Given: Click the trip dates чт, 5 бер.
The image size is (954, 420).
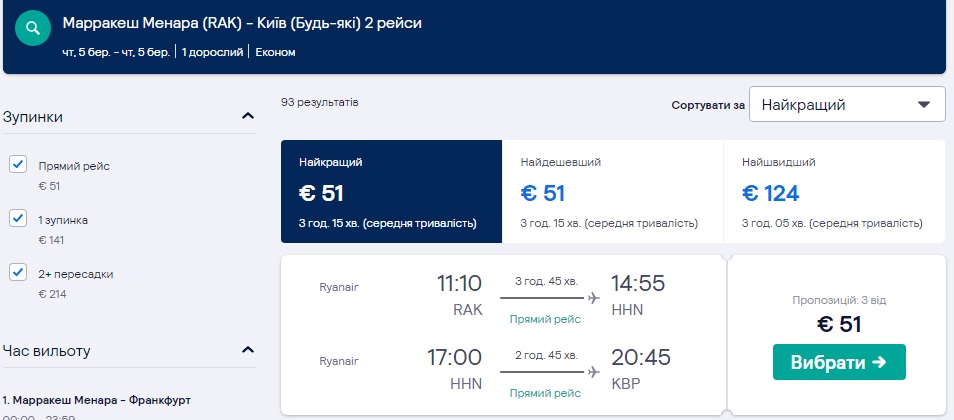Looking at the screenshot, I should tap(116, 49).
